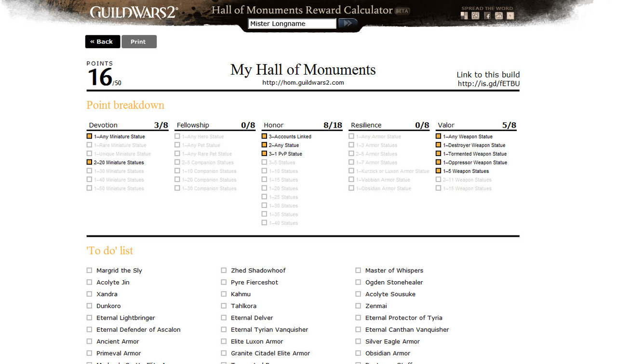Toggle 2–20 Miniature Statues checkbox

coord(89,162)
